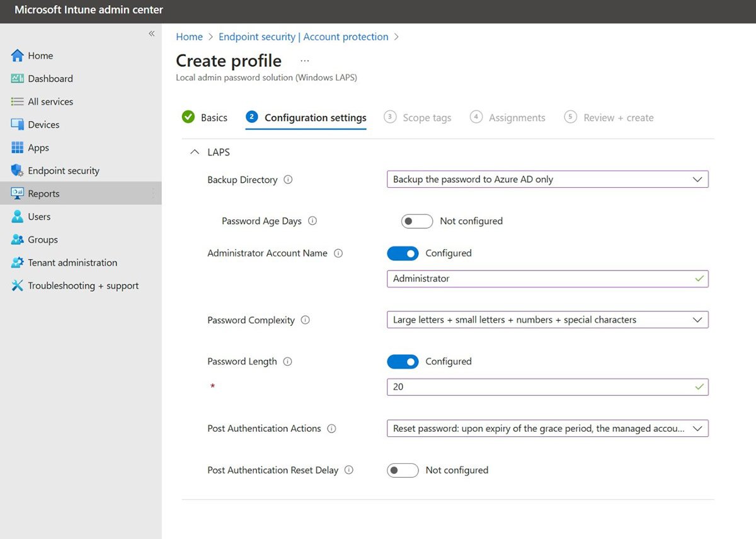Open Apps grid icon in sidebar
756x539 pixels.
click(x=17, y=148)
